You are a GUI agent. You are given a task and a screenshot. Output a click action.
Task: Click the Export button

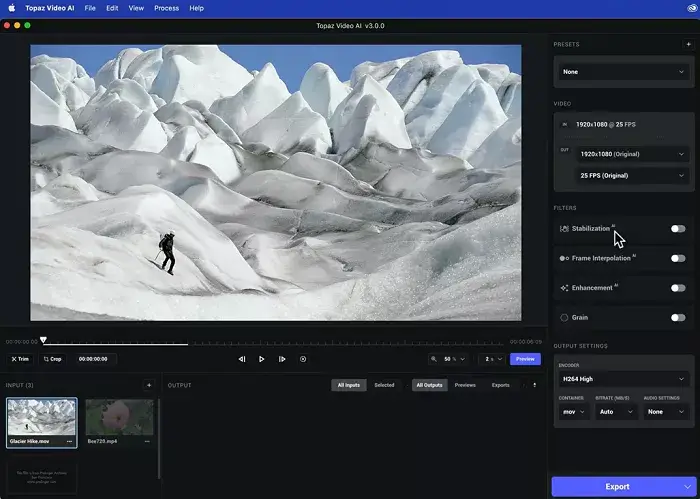point(617,486)
